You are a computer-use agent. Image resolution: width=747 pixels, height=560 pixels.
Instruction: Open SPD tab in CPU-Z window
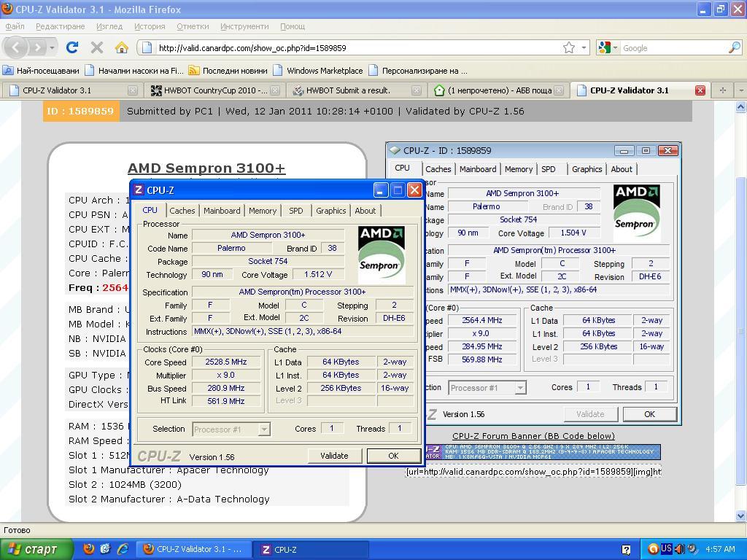tap(296, 211)
